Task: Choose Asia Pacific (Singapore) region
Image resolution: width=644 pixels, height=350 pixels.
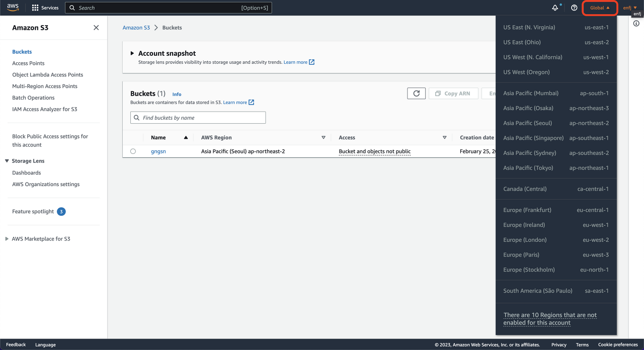Action: (556, 138)
